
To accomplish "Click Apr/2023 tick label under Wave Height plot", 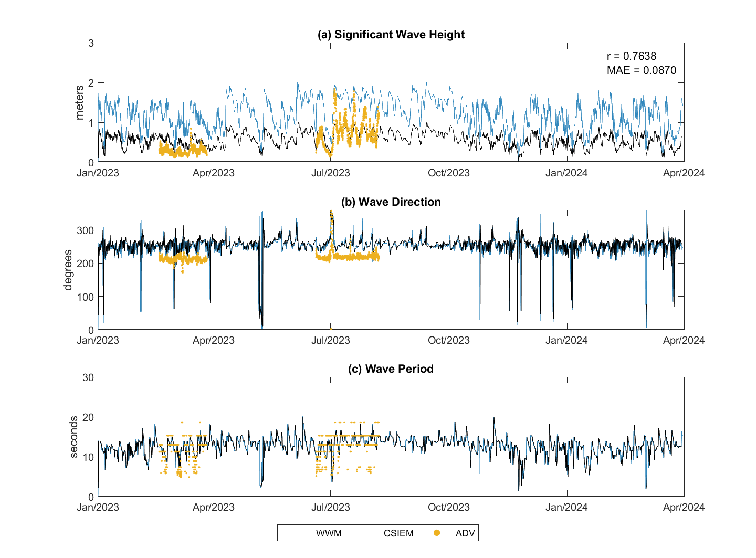I will (x=214, y=173).
